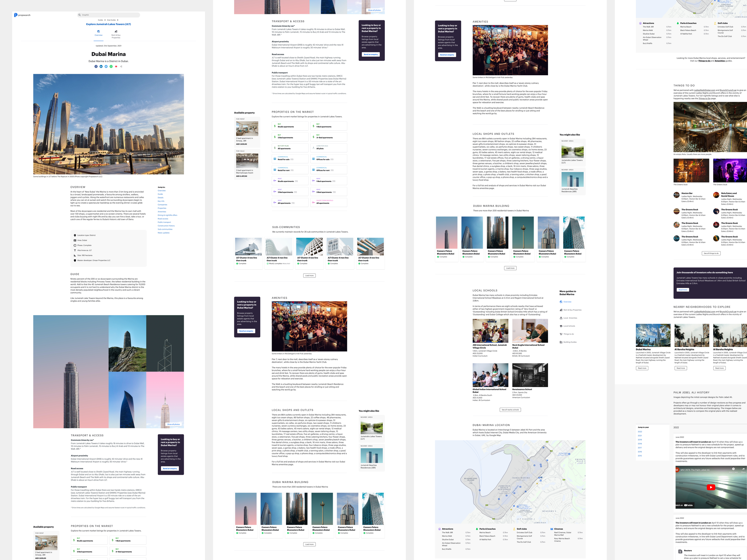Share page via WhatsApp icon
The height and width of the screenshot is (560, 747).
tap(111, 67)
